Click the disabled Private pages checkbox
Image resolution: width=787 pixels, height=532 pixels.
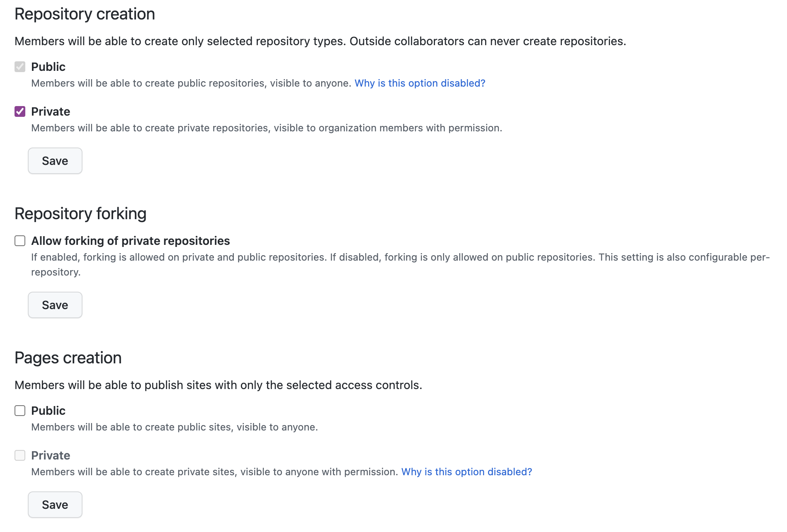(20, 455)
